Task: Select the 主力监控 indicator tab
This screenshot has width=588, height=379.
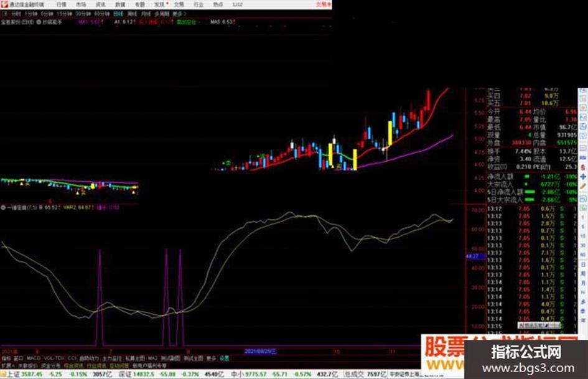Action: [x=112, y=358]
